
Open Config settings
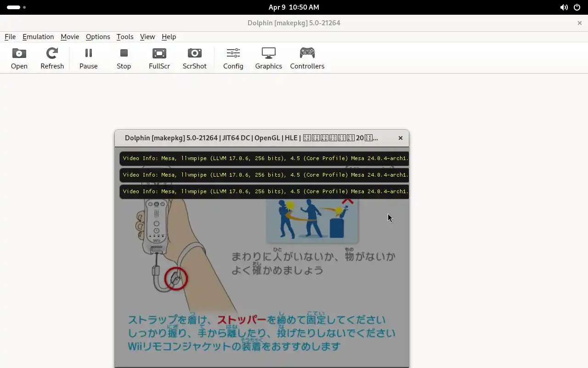click(x=233, y=58)
